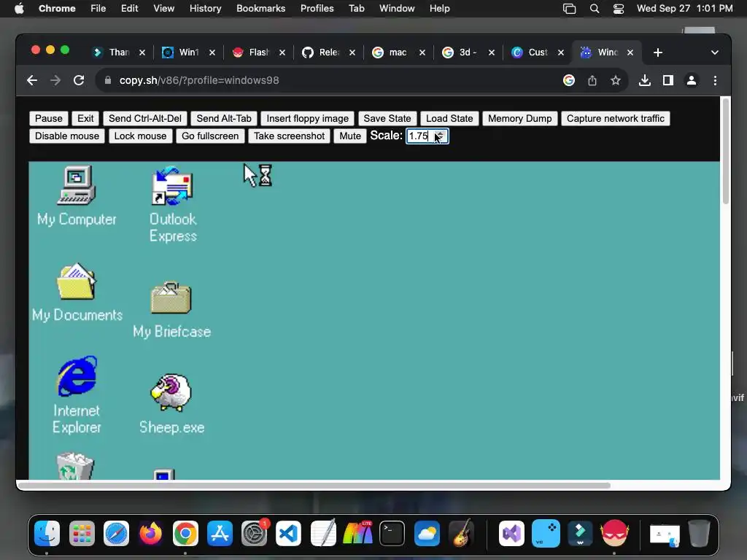Open System Settings from the Dock

[x=254, y=533]
